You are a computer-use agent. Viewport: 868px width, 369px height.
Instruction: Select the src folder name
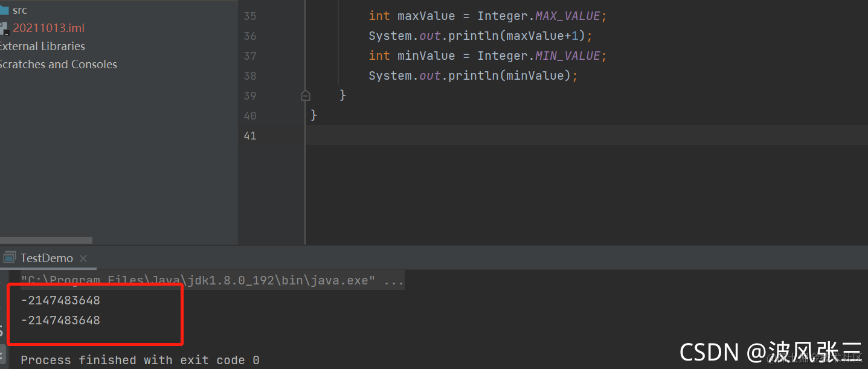[20, 10]
